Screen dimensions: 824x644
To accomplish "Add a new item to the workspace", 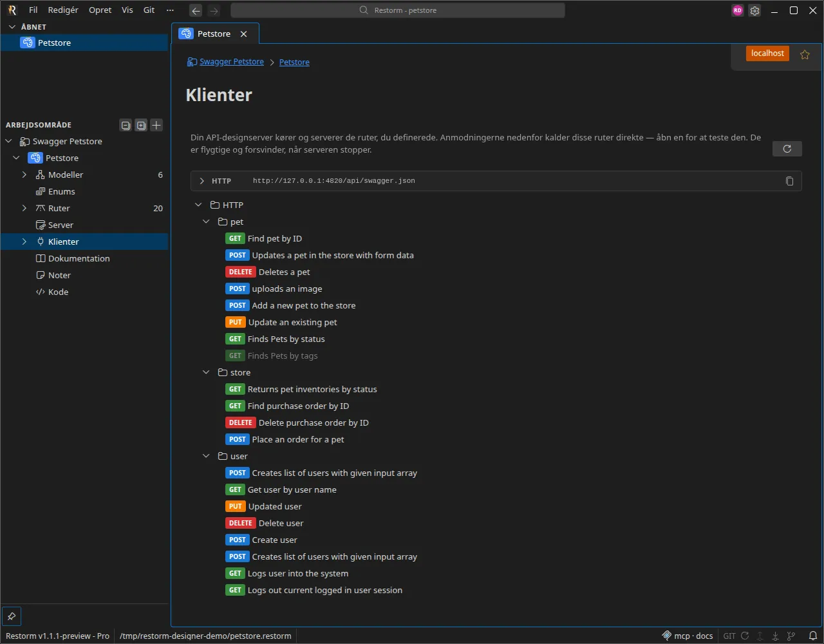I will point(156,125).
